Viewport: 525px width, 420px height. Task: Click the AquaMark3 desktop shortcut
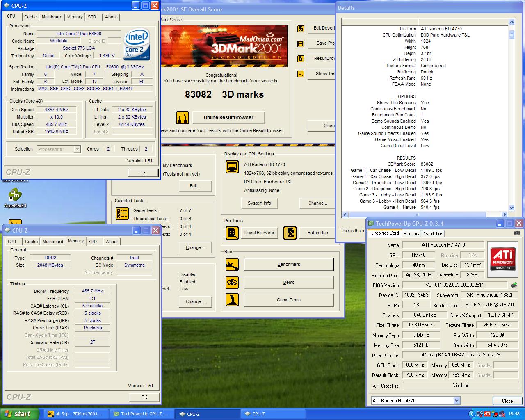[x=15, y=198]
